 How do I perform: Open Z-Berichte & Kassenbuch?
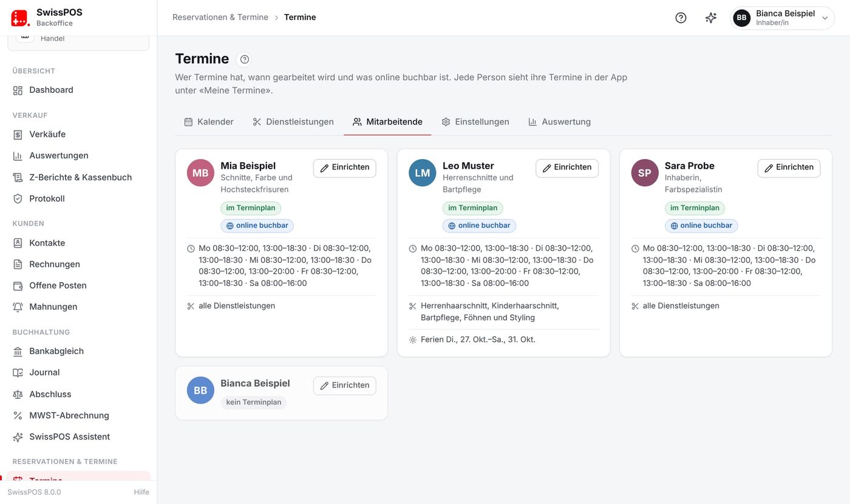tap(78, 177)
